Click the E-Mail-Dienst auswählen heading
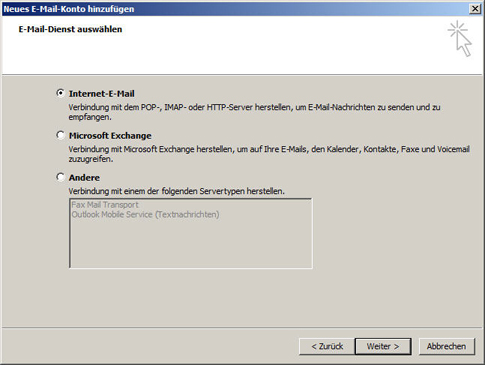The height and width of the screenshot is (365, 485). [70, 29]
